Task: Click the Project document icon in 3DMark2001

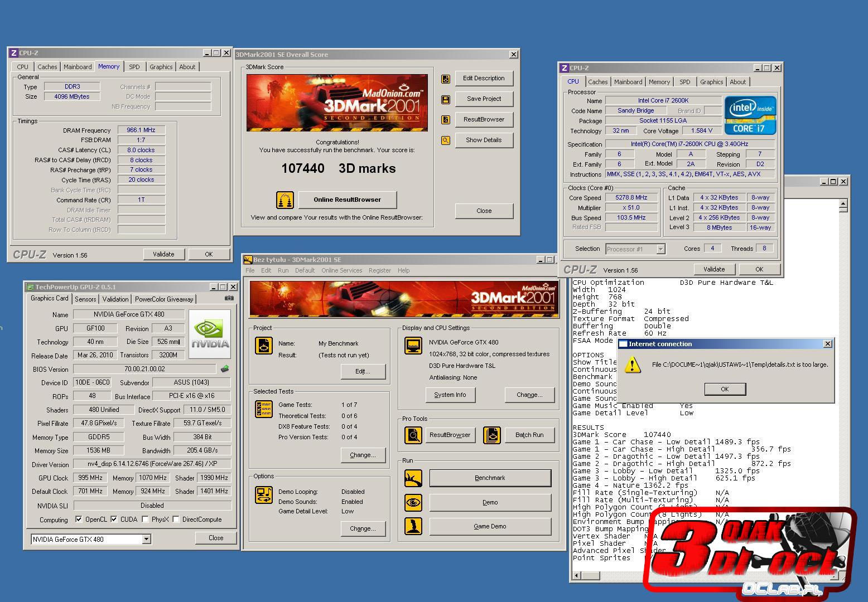Action: (x=264, y=346)
